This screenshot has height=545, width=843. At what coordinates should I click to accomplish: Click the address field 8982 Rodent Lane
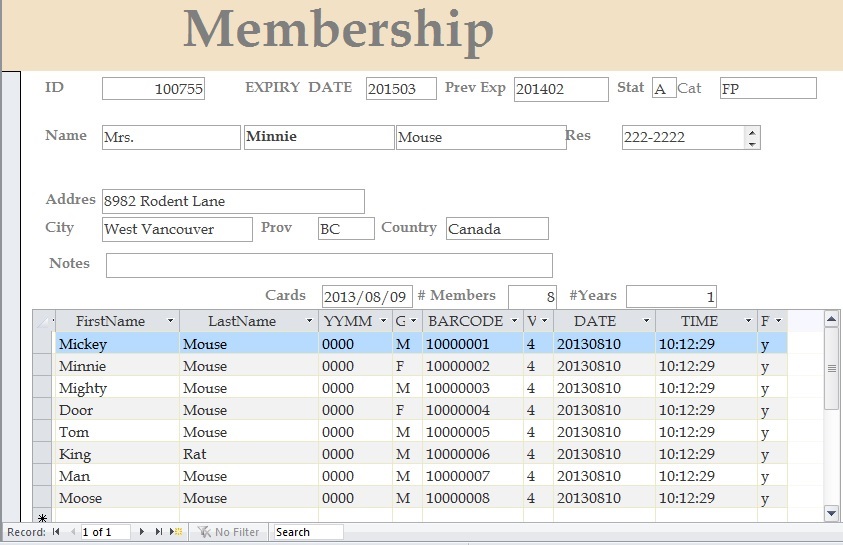[x=233, y=201]
